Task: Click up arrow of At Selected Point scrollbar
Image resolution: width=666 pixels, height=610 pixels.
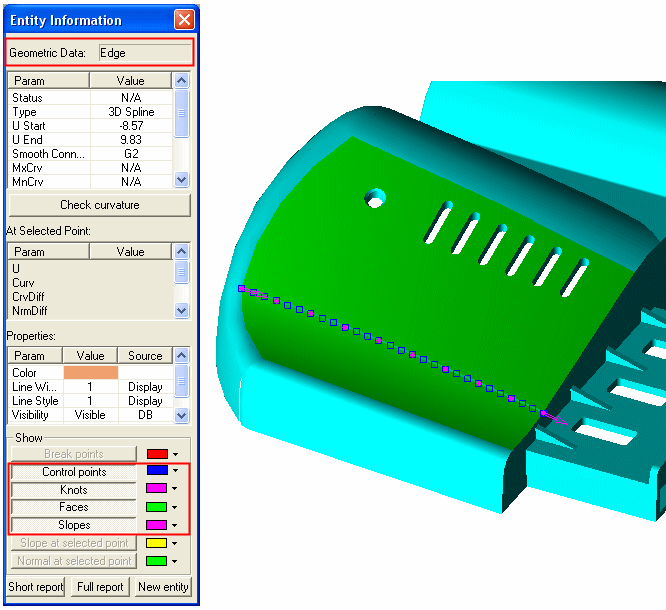Action: click(x=181, y=251)
